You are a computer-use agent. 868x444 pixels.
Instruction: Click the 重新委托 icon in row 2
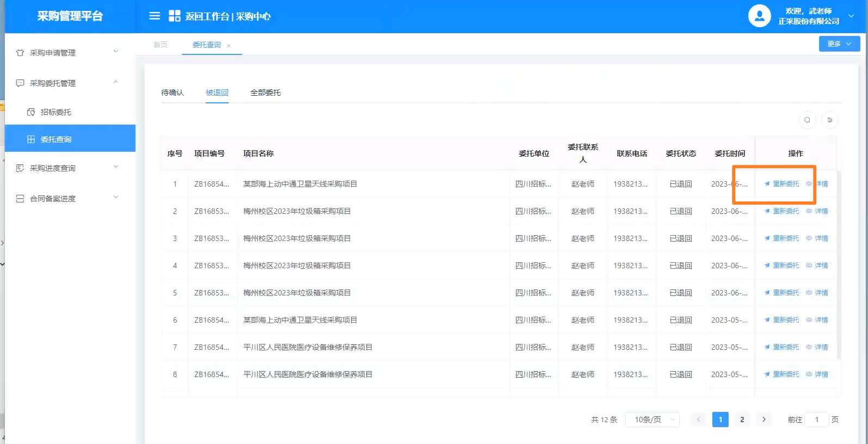point(767,211)
